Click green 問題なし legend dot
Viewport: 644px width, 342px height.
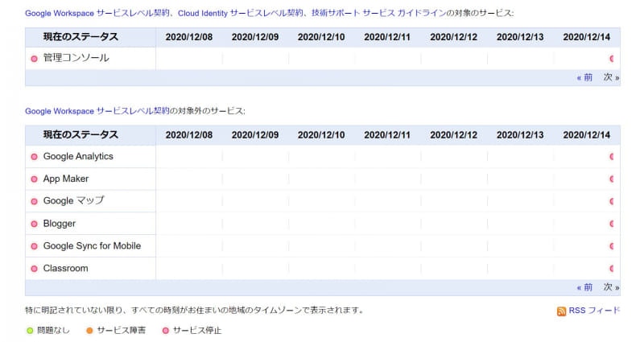(30, 331)
